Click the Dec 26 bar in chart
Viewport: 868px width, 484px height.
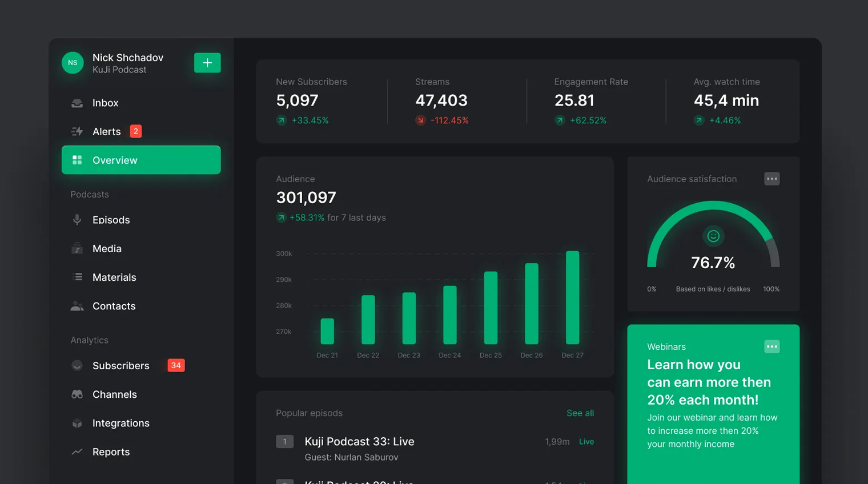(532, 304)
